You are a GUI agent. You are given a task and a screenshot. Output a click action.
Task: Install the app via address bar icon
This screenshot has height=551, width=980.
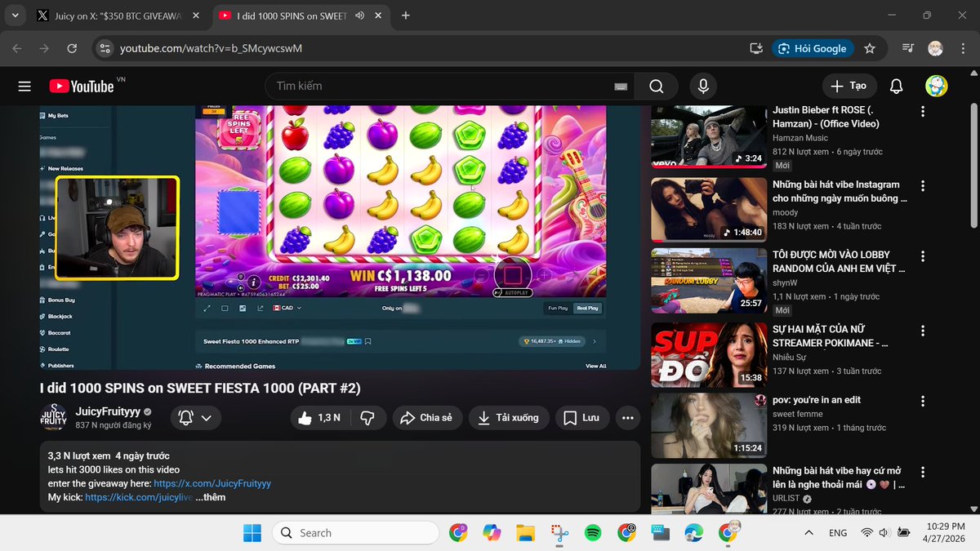tap(755, 48)
